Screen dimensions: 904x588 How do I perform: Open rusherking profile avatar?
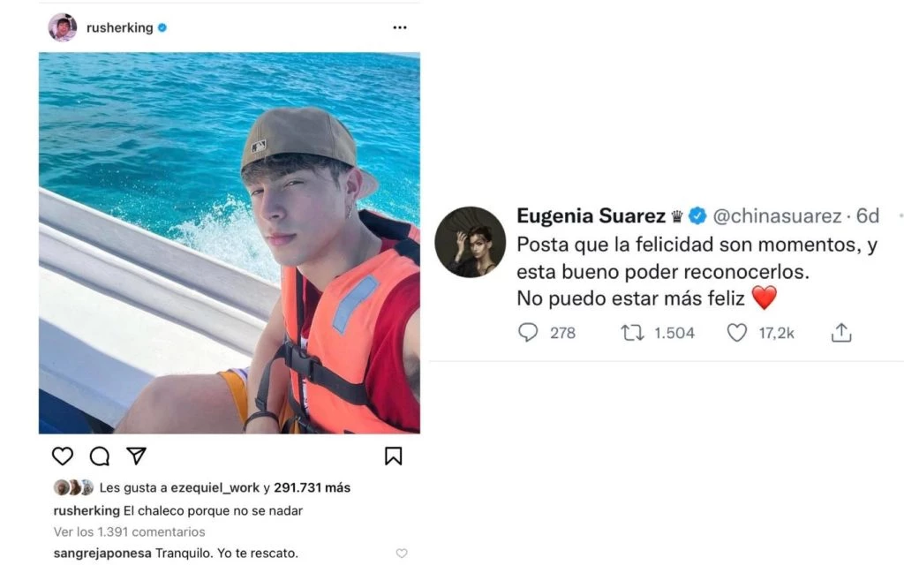(63, 27)
